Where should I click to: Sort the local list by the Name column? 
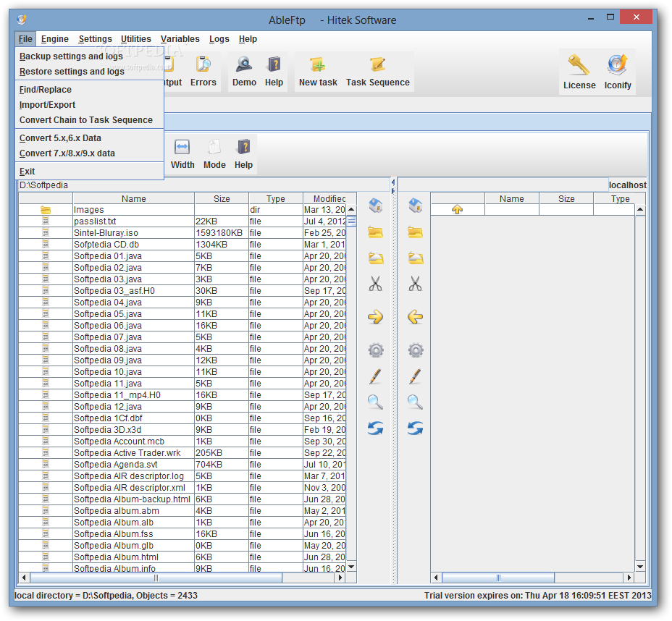click(x=134, y=199)
